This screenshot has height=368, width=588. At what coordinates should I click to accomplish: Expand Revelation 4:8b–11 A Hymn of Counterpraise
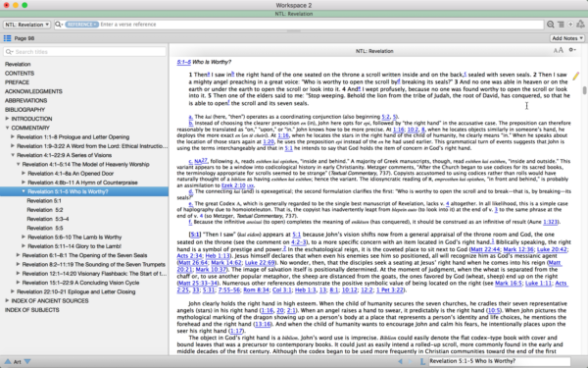[x=24, y=183]
